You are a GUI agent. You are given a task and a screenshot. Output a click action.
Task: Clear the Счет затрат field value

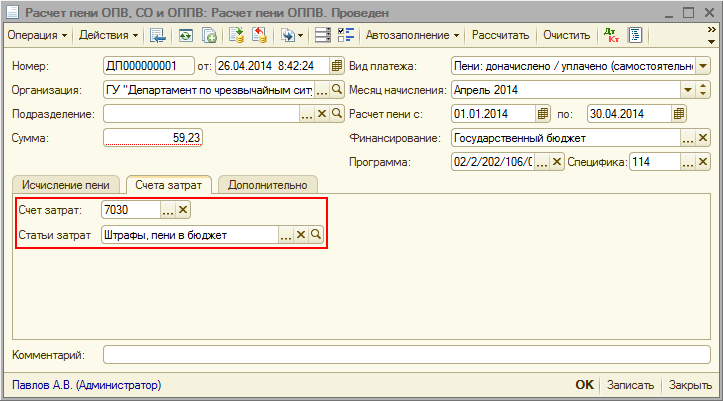(182, 210)
